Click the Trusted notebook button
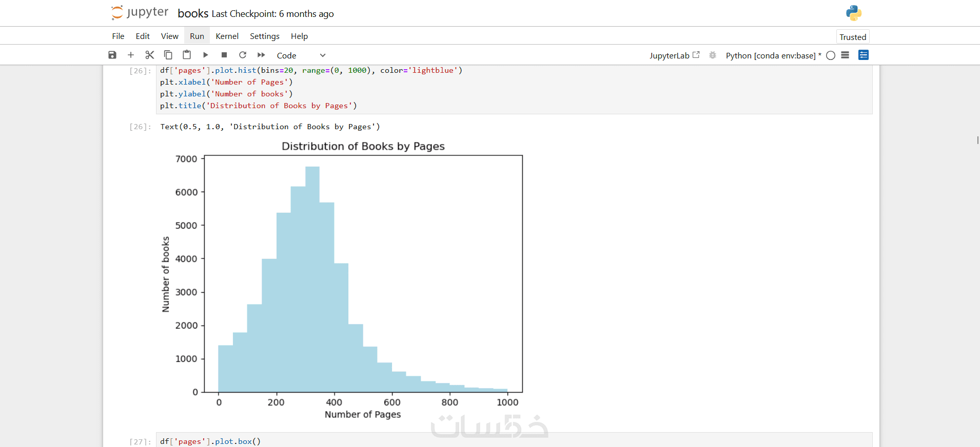The width and height of the screenshot is (980, 447). click(853, 37)
